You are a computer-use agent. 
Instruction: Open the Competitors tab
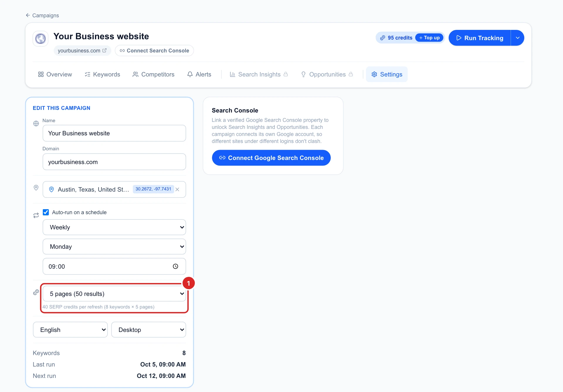[153, 74]
